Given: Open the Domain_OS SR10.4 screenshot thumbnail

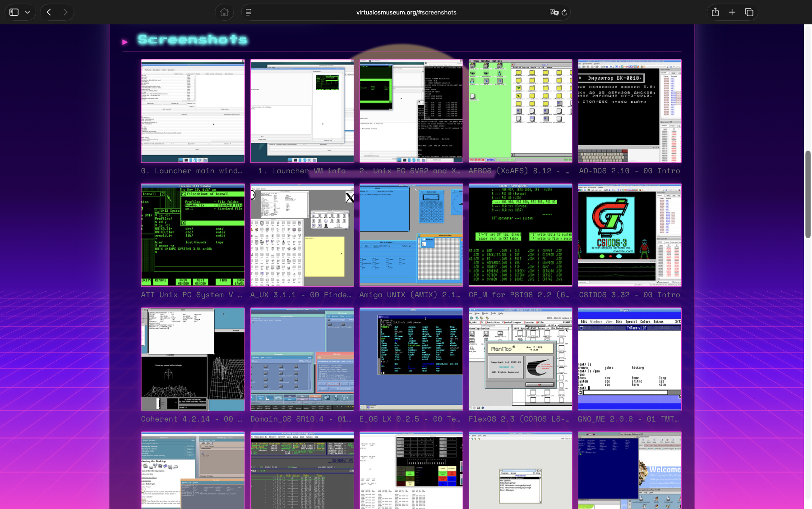Looking at the screenshot, I should point(302,359).
